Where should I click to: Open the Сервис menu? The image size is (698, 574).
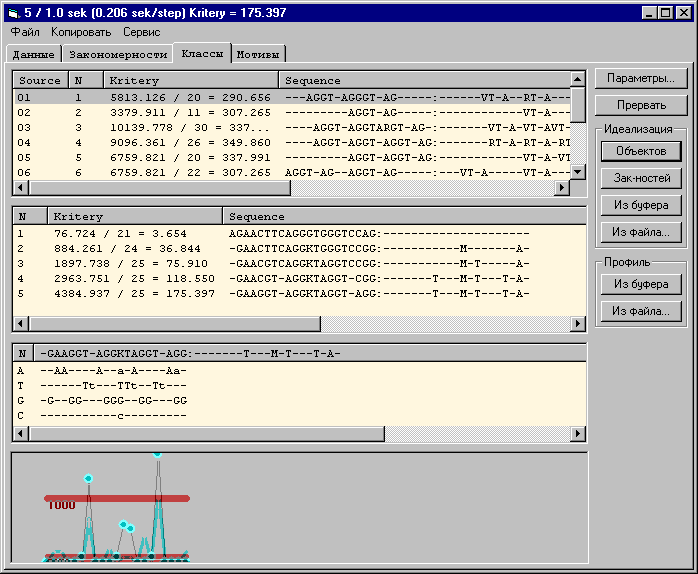pos(141,32)
